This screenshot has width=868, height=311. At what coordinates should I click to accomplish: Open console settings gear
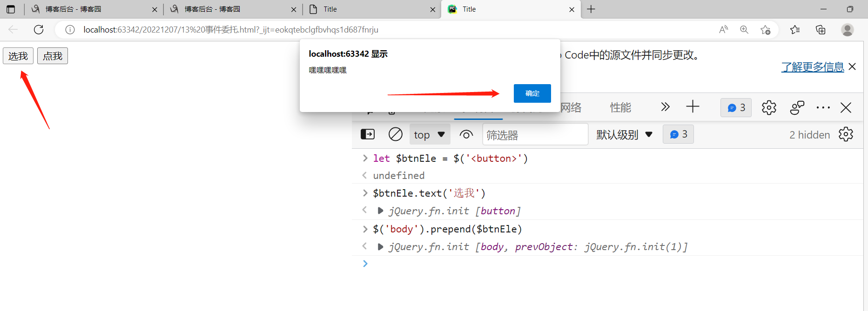tap(846, 134)
